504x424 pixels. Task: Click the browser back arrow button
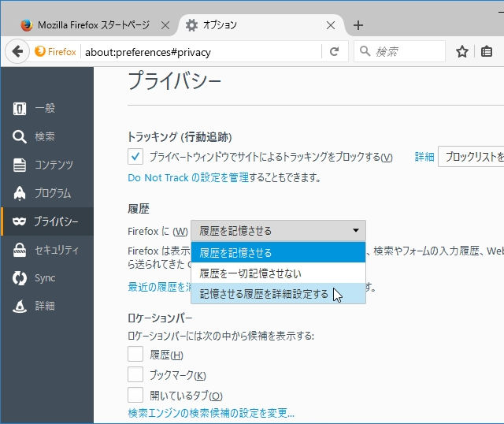tap(17, 51)
